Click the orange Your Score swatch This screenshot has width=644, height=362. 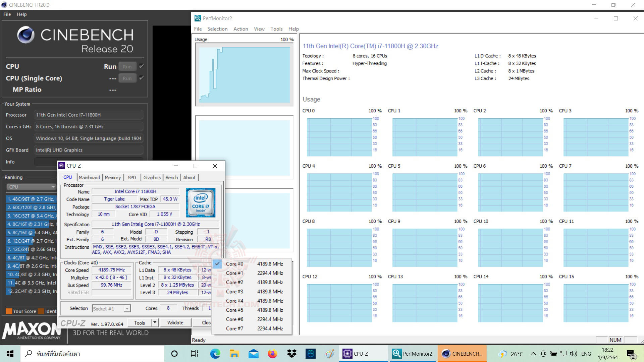(9, 311)
